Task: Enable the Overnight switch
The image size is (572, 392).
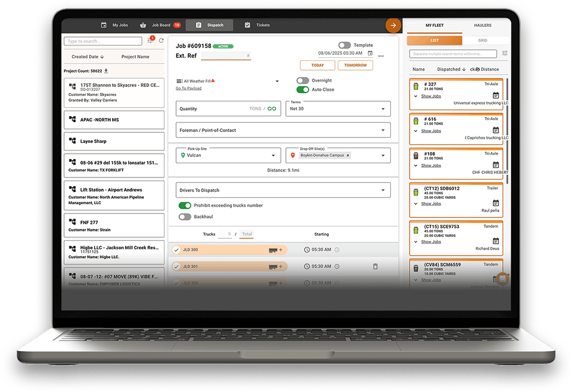Action: pos(303,81)
